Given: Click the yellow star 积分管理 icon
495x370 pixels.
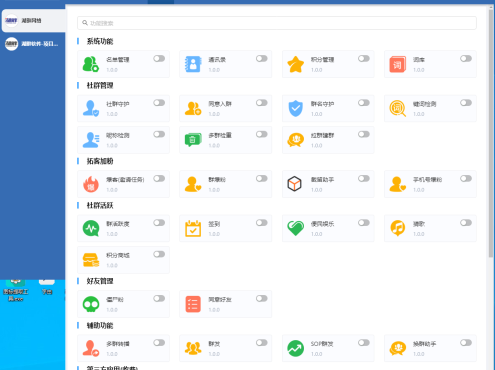Looking at the screenshot, I should [x=295, y=64].
